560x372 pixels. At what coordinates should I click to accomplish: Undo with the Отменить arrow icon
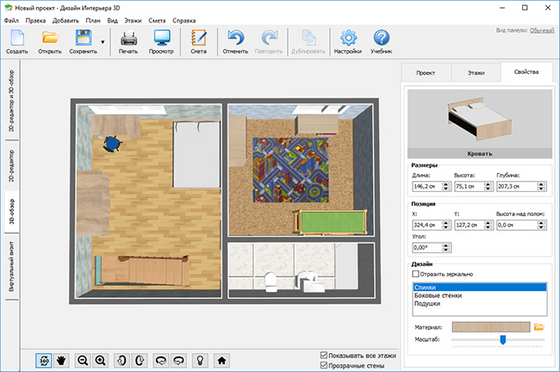point(235,38)
